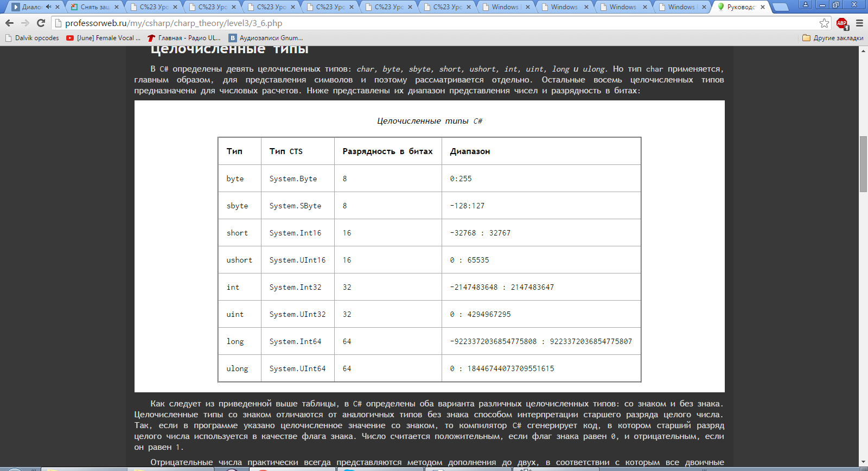Screen dimensions: 868x471
Task: Open the Dalvik opcodes bookmark
Action: [32, 38]
